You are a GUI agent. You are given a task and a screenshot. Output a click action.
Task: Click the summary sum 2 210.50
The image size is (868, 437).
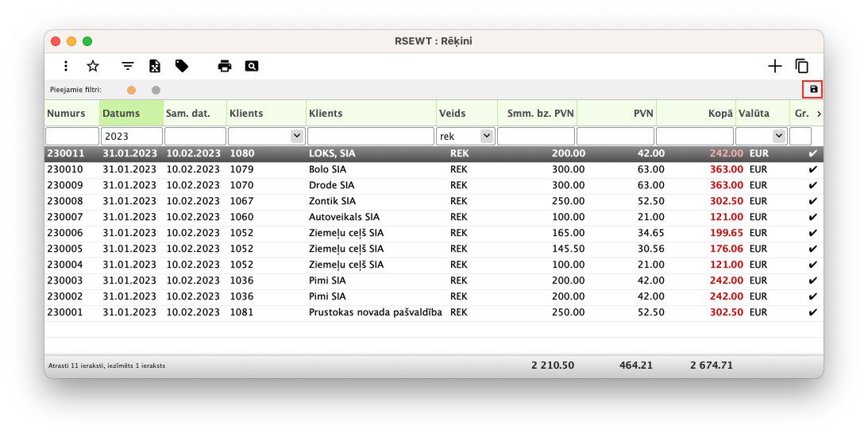pyautogui.click(x=553, y=365)
